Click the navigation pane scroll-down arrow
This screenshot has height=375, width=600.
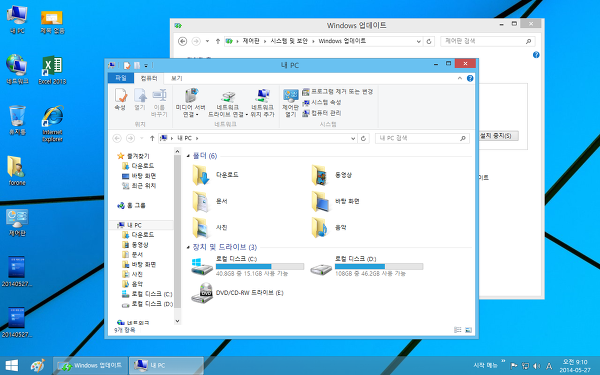tap(177, 321)
